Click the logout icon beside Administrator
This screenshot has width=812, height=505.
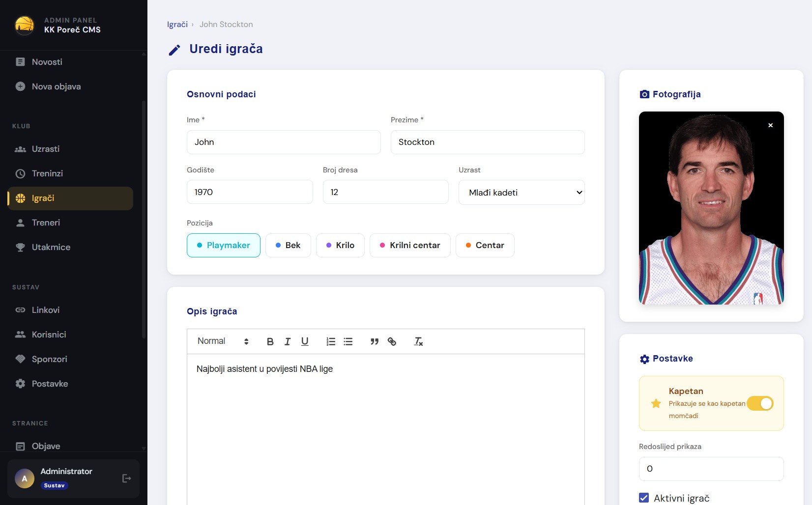click(126, 478)
